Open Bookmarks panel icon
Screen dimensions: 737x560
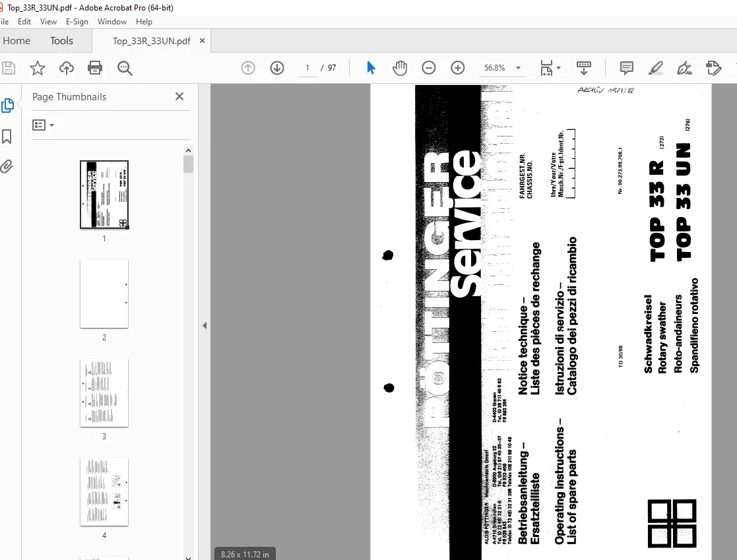(x=7, y=137)
